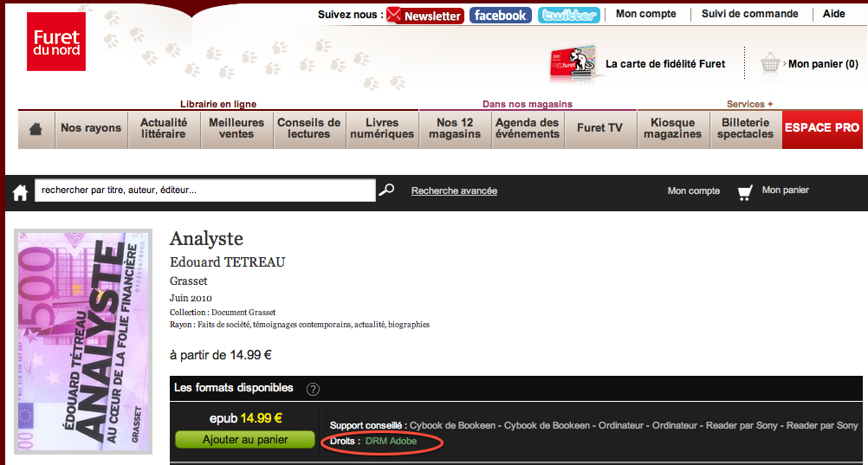Screen dimensions: 868x465
Task: Click the question mark help icon
Action: point(313,389)
